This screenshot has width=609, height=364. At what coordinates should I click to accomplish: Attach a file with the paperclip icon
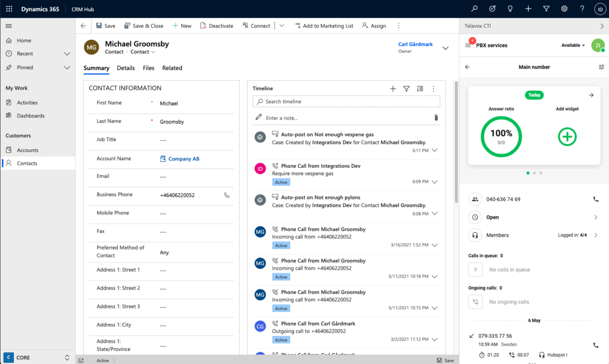coord(436,118)
